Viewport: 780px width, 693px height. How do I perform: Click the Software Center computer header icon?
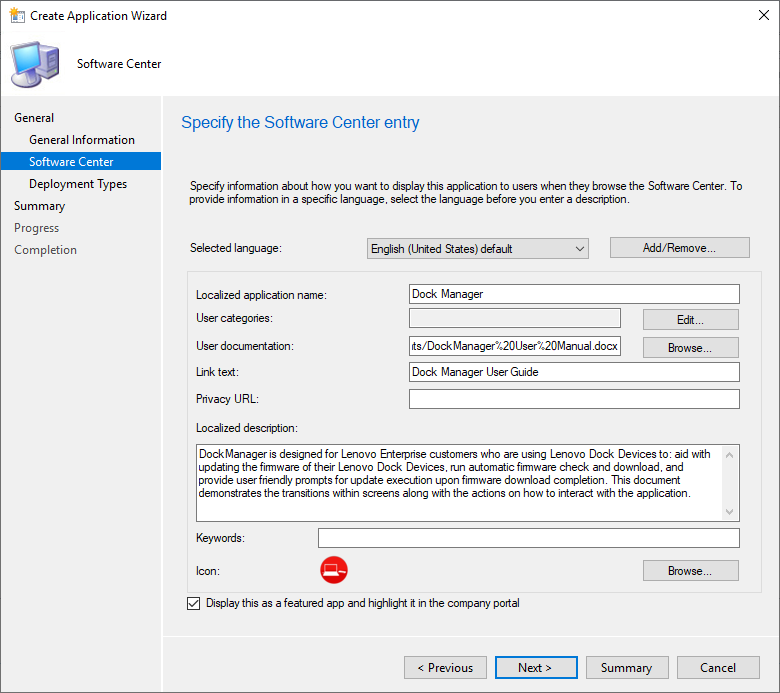pos(35,65)
